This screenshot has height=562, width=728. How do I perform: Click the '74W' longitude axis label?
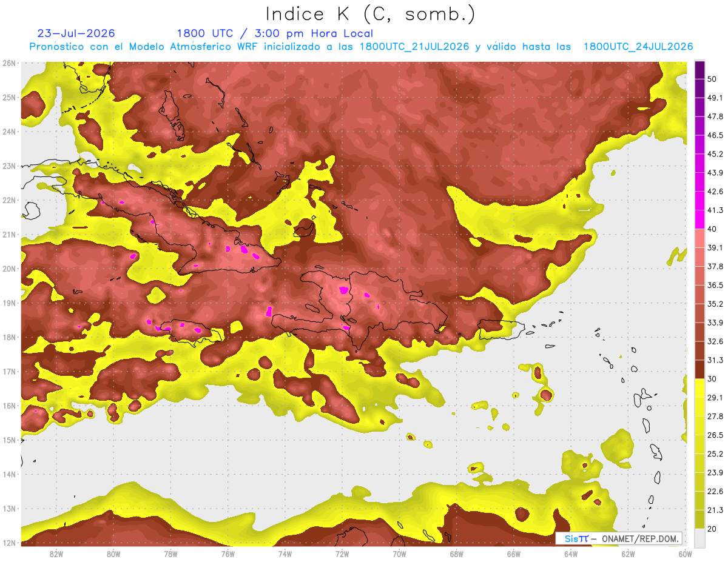pos(285,554)
